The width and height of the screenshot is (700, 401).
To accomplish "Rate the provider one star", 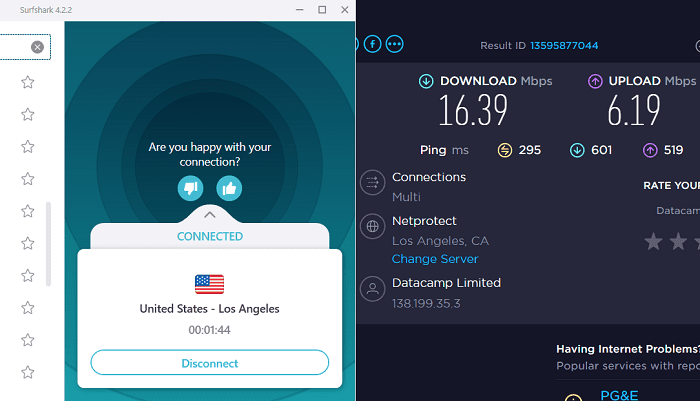I will [x=653, y=241].
